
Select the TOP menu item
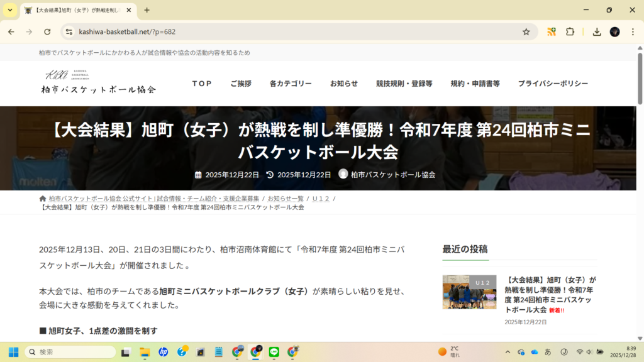[202, 83]
